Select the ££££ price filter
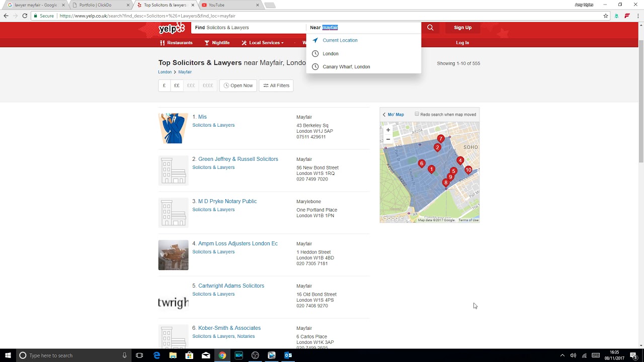Screen dimensions: 644x362 click(x=208, y=85)
